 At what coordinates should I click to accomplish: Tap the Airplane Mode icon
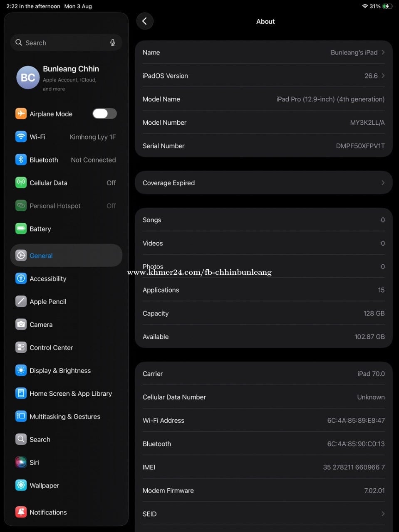21,113
